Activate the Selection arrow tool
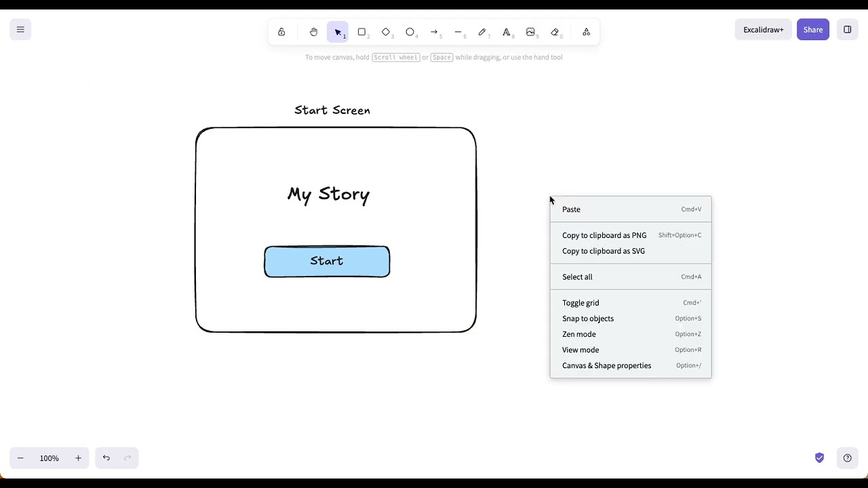 pos(338,32)
